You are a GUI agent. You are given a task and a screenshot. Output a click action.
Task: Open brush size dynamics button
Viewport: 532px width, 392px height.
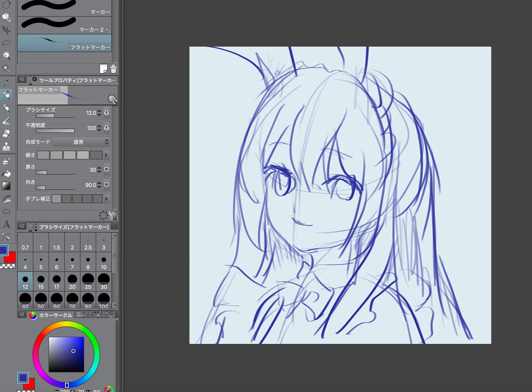[x=106, y=113]
